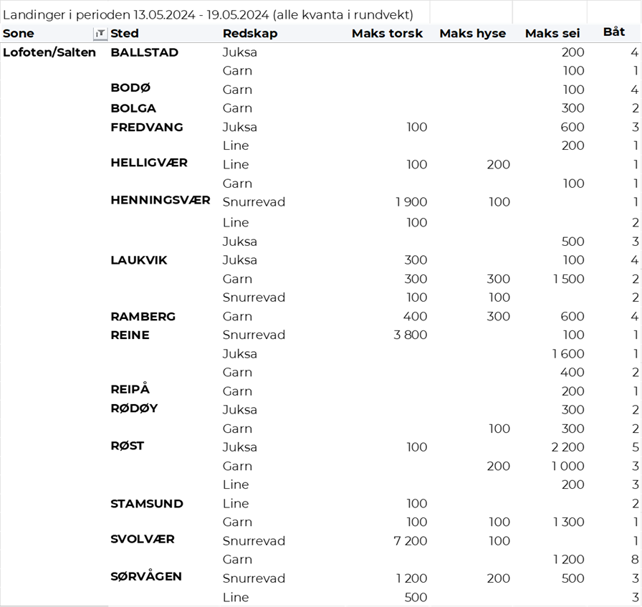Click the blank cell above Maks sei
The image size is (642, 607).
coord(549,11)
